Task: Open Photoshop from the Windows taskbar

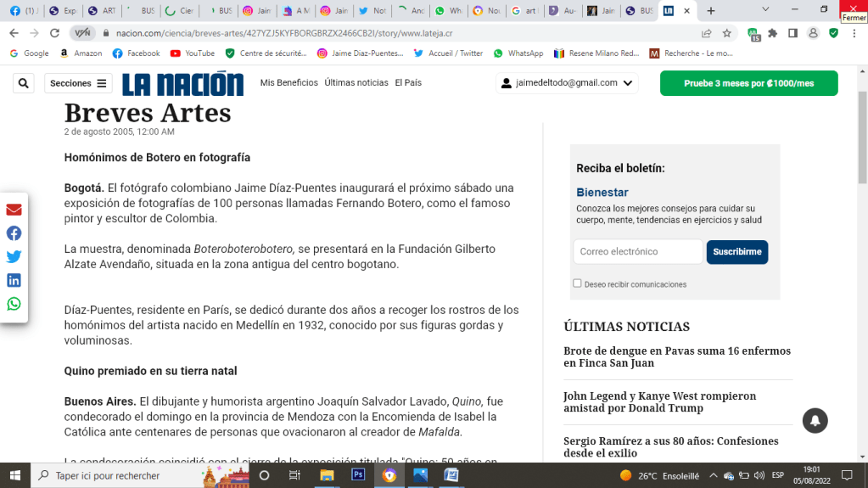Action: pyautogui.click(x=358, y=475)
